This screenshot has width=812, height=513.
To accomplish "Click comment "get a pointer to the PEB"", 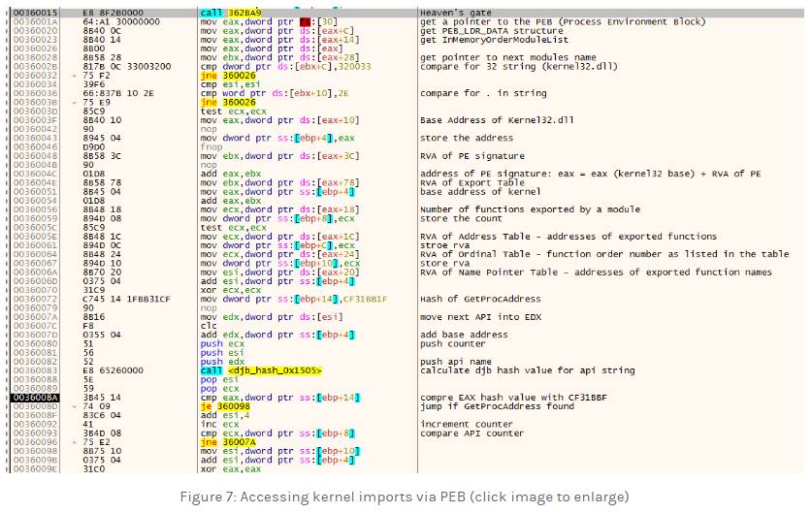I will pos(563,21).
